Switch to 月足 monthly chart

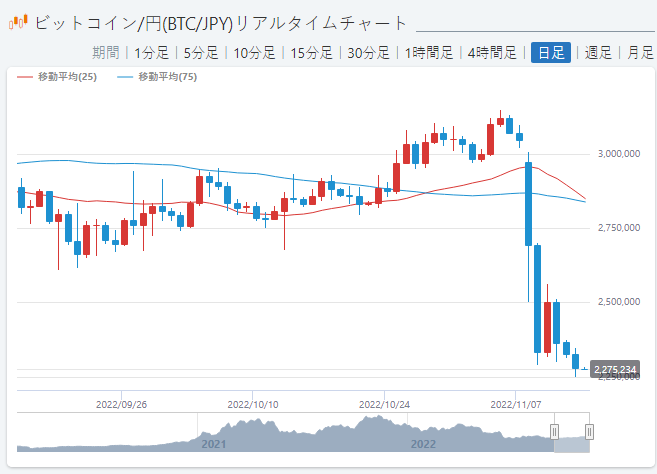click(x=640, y=53)
